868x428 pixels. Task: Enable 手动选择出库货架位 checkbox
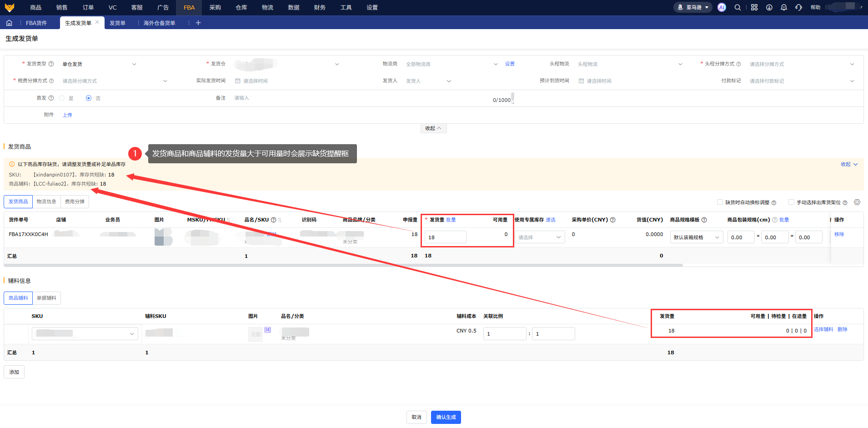coord(791,202)
